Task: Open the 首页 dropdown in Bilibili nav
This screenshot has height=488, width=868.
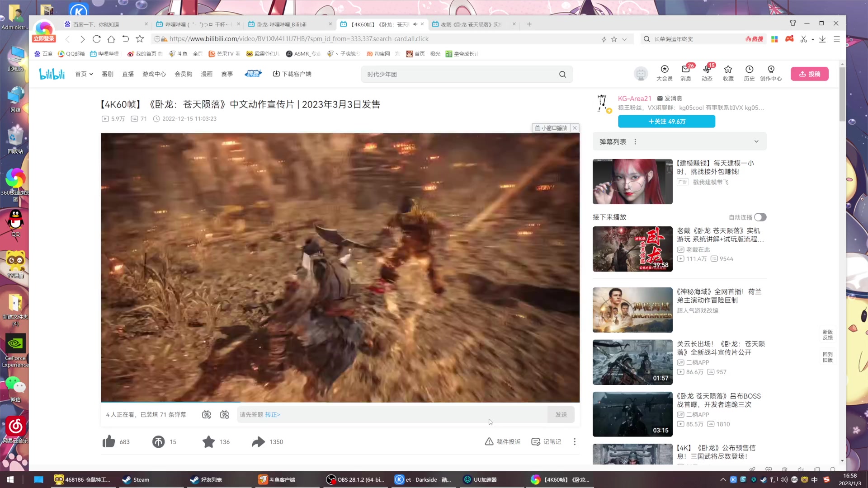Action: pos(84,74)
